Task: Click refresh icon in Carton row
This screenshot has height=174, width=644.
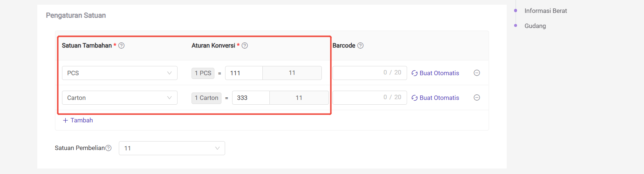Action: click(414, 98)
